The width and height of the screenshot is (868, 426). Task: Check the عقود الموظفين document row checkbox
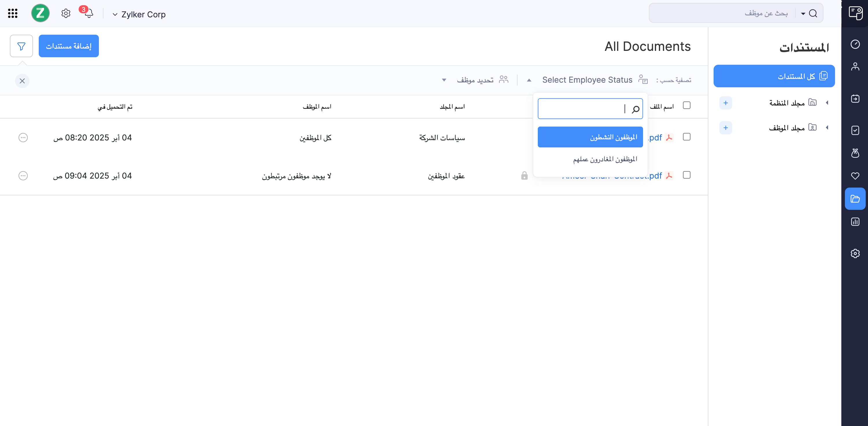click(x=686, y=175)
